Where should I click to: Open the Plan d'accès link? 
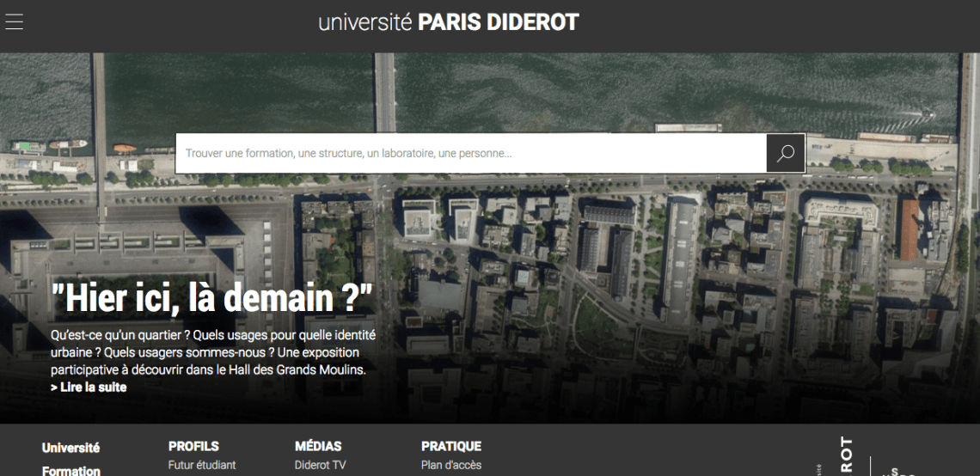451,466
